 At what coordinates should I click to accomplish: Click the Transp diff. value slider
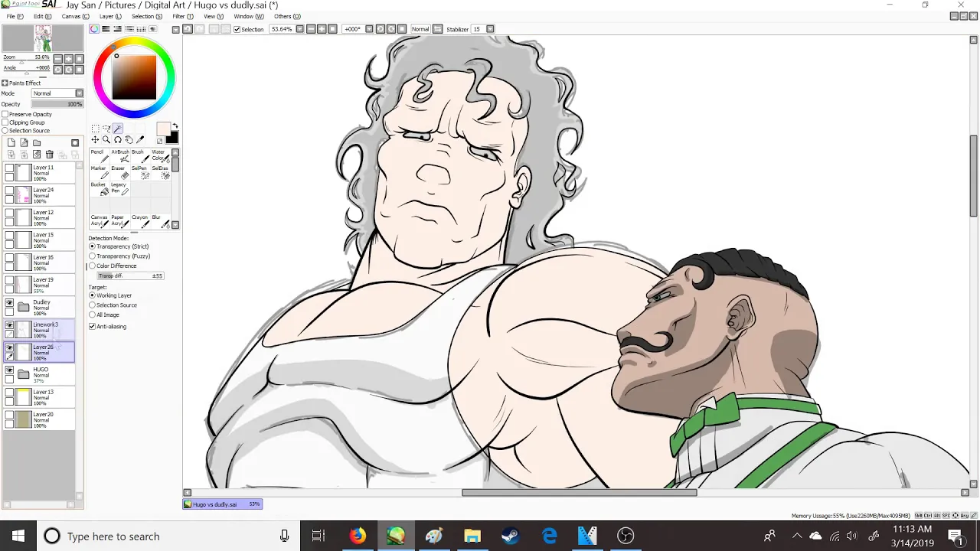(130, 275)
